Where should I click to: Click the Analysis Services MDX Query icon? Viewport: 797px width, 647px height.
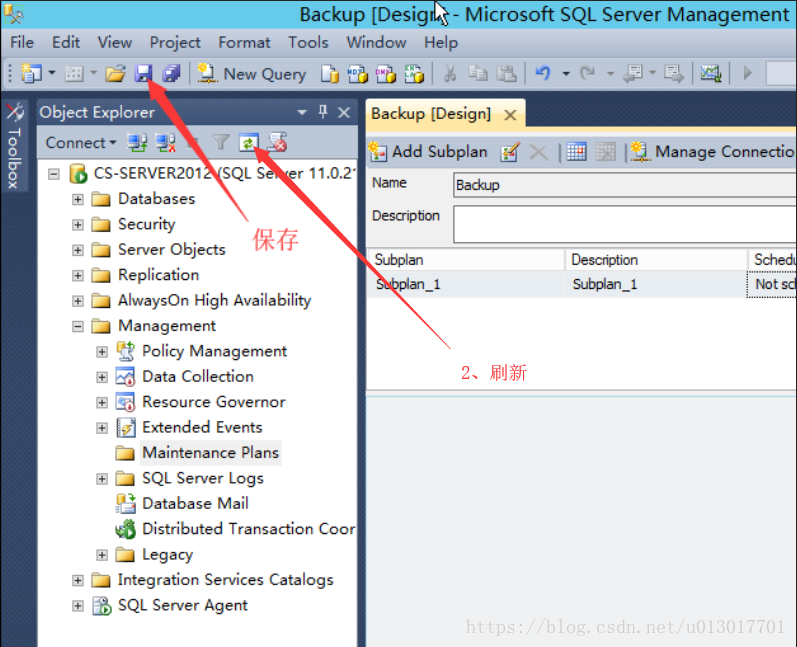click(x=358, y=74)
